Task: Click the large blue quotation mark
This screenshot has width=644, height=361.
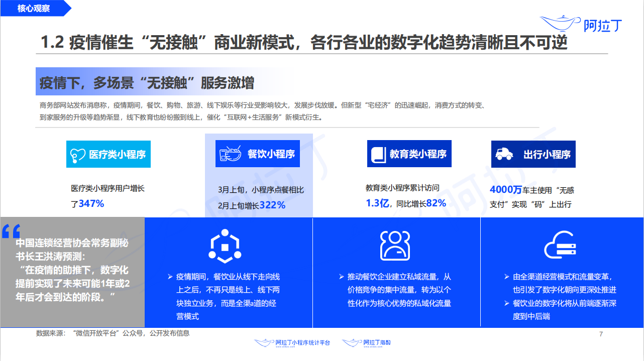Action: click(11, 230)
